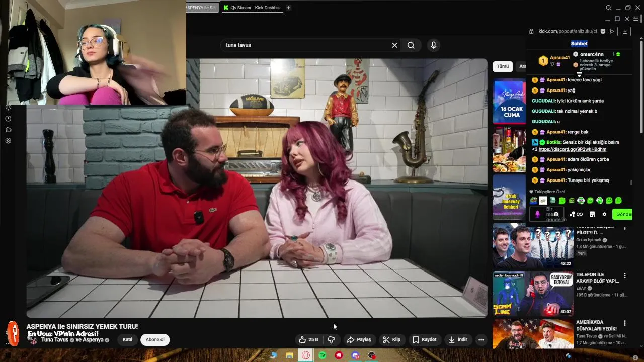Image resolution: width=644 pixels, height=362 pixels.
Task: Open the Innerway Rehberi thumbnail
Action: click(x=509, y=197)
